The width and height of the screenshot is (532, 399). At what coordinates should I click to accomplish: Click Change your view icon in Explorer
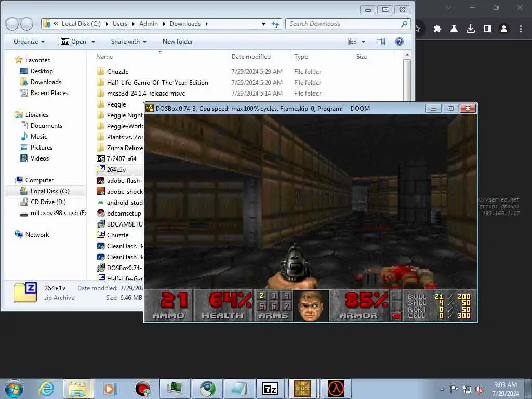352,42
